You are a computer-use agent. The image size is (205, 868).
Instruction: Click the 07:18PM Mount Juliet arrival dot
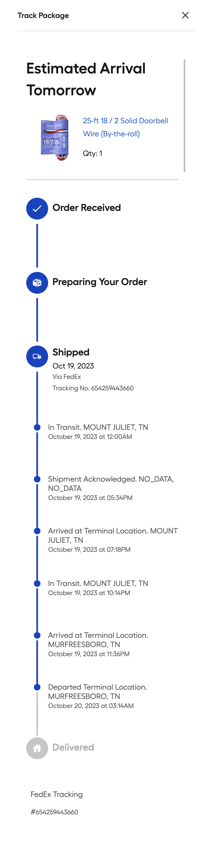[37, 531]
